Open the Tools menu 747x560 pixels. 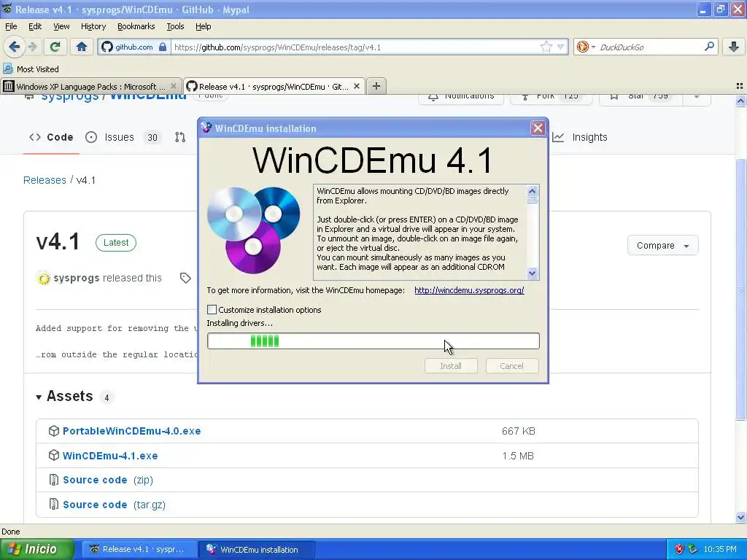[x=175, y=26]
